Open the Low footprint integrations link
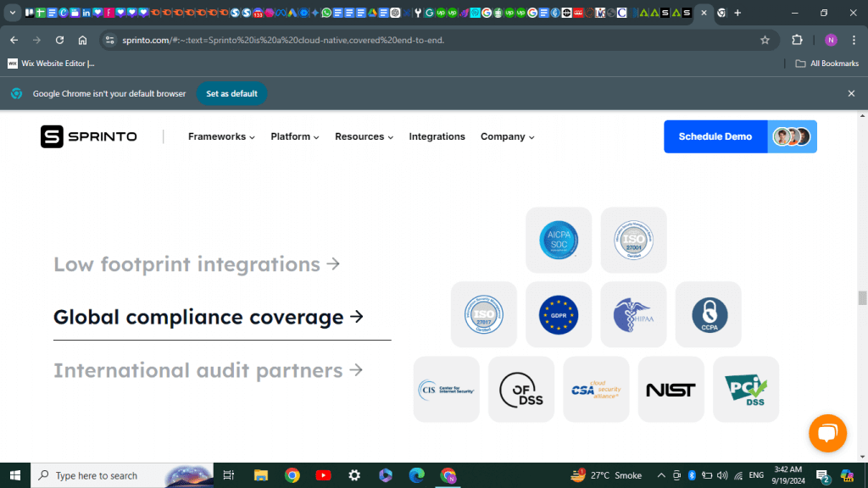The width and height of the screenshot is (868, 488). click(x=197, y=264)
